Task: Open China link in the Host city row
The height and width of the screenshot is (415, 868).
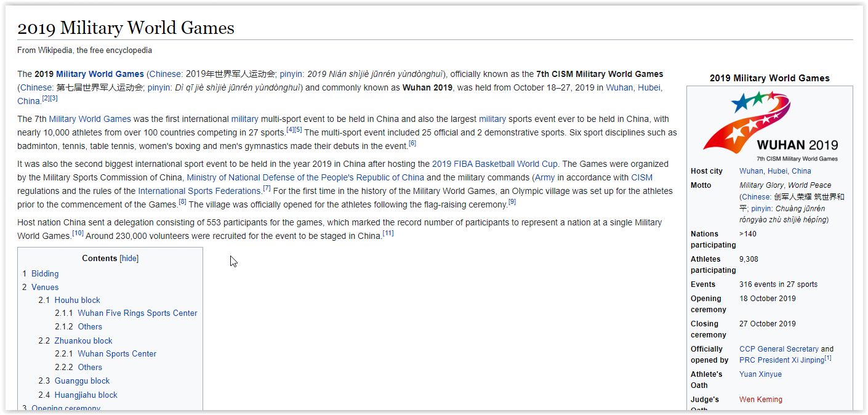Action: (802, 171)
